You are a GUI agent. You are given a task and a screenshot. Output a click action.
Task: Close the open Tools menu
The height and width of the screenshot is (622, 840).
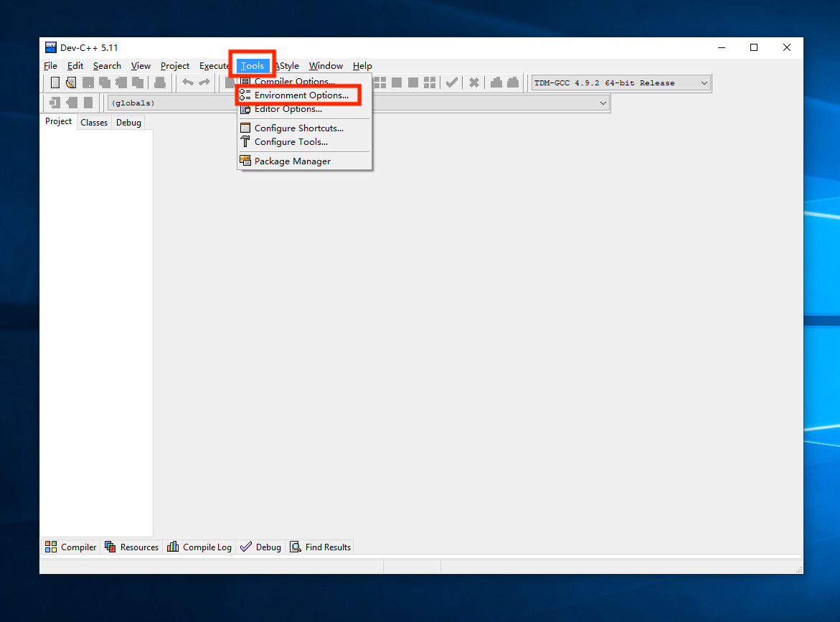tap(253, 66)
